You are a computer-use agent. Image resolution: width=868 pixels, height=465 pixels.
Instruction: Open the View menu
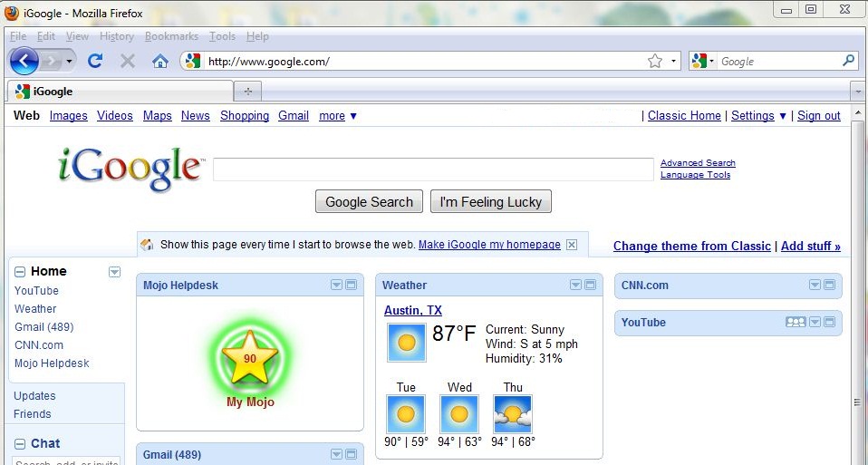(78, 36)
